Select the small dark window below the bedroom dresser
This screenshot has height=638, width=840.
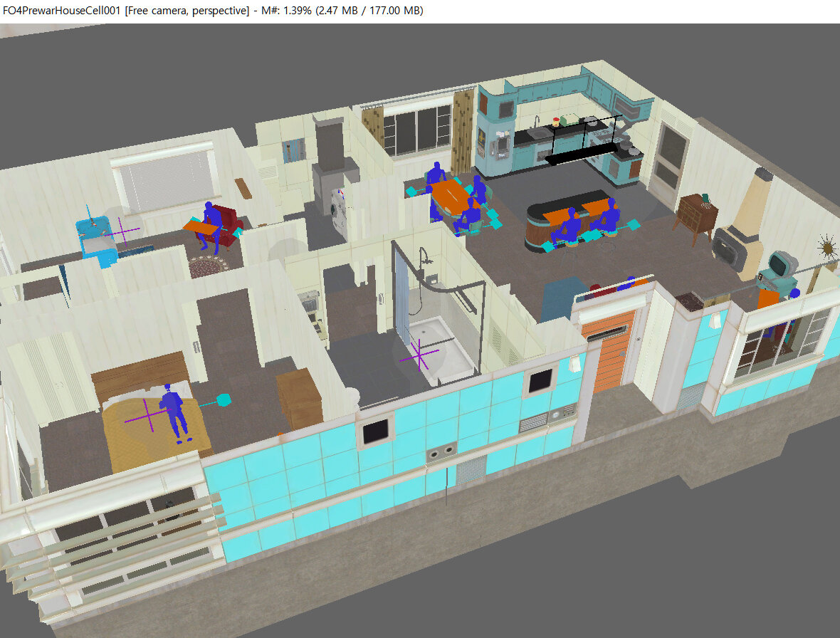(x=375, y=432)
